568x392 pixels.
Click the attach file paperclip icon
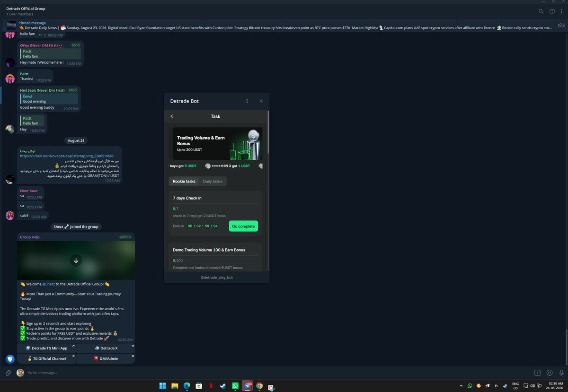[x=8, y=373]
